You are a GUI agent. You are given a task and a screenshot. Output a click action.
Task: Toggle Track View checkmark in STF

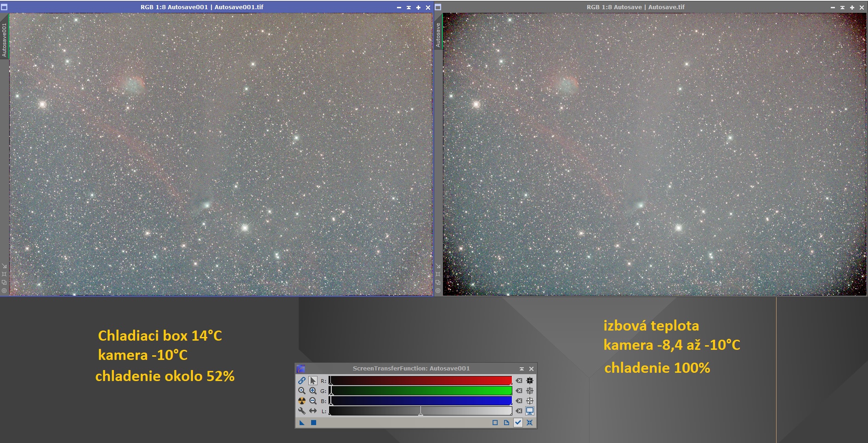coord(518,422)
